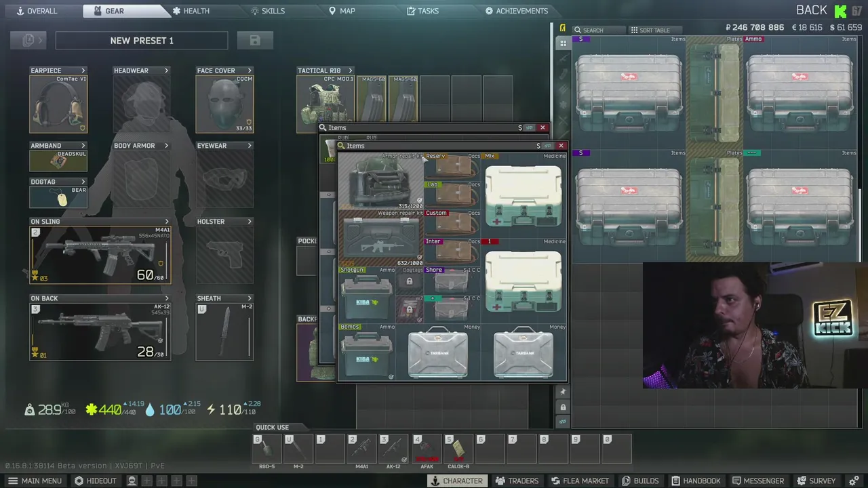Use the RGD-5 grenade quick-use slot
The width and height of the screenshot is (868, 488).
click(x=267, y=450)
